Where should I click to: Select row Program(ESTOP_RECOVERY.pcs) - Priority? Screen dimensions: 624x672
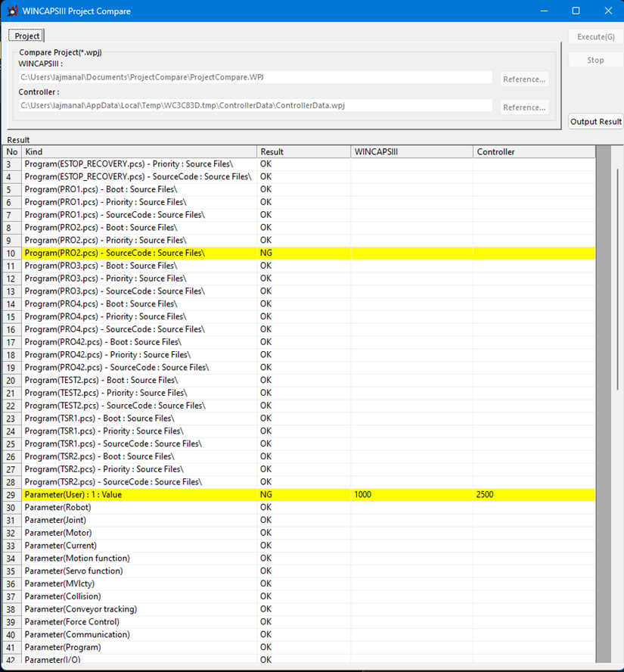point(299,164)
